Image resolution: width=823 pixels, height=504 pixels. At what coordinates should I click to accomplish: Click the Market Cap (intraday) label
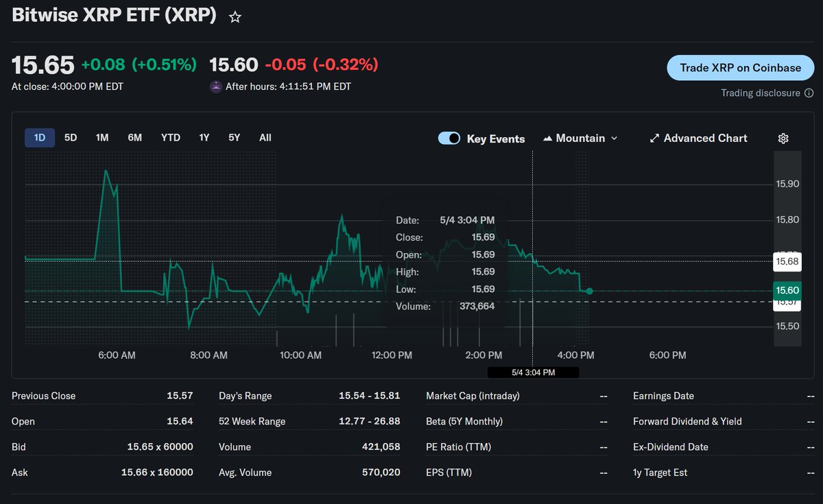[x=473, y=396]
